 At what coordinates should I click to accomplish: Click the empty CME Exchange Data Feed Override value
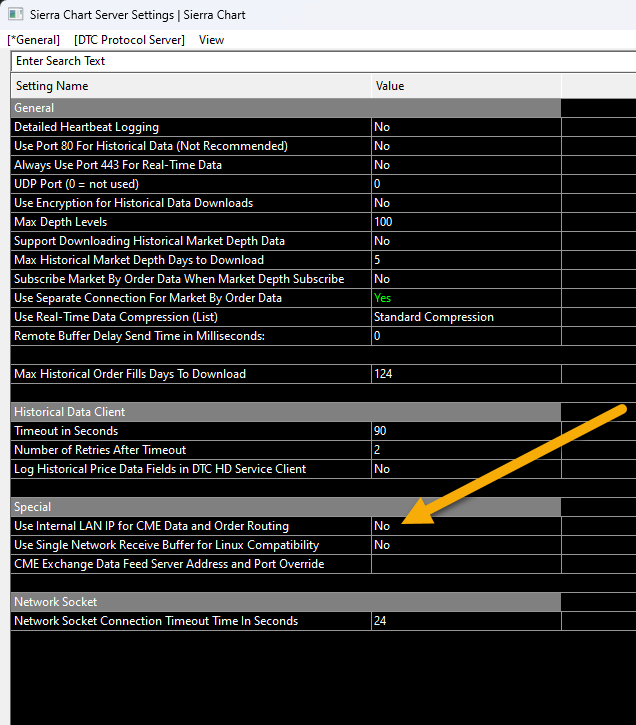pos(466,564)
